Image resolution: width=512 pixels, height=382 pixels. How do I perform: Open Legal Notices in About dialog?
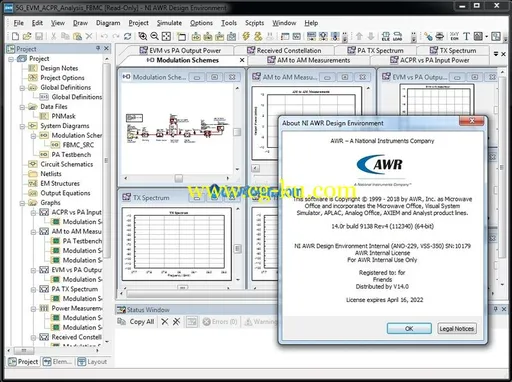point(457,328)
